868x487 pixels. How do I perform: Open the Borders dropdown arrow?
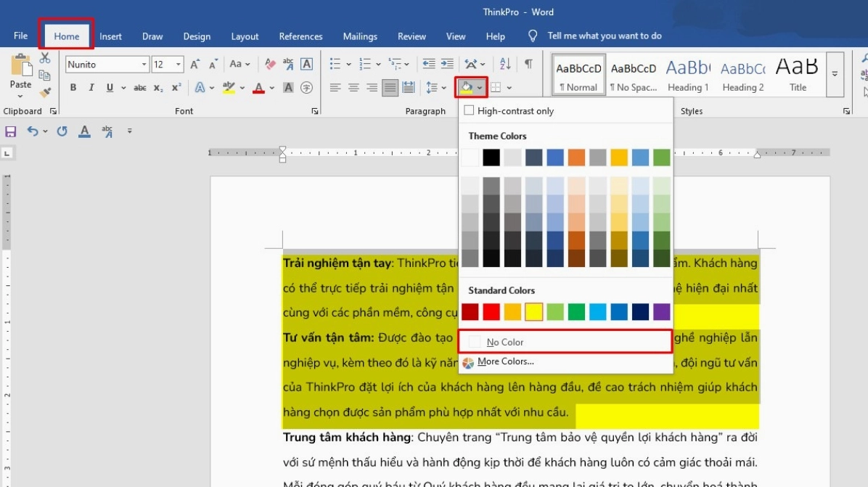[509, 87]
